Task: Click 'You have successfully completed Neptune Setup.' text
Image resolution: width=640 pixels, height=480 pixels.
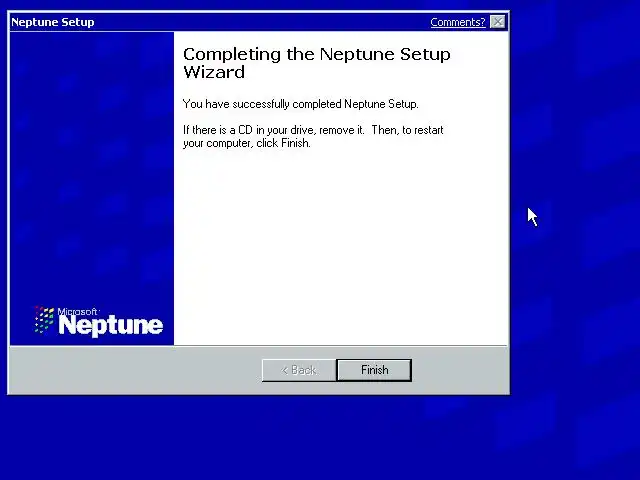Action: click(x=300, y=104)
